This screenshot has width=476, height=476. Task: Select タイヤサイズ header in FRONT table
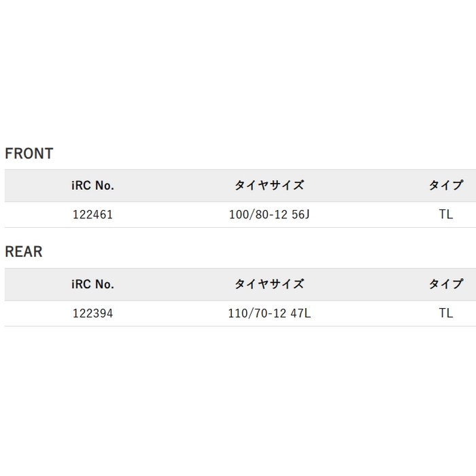click(x=269, y=186)
